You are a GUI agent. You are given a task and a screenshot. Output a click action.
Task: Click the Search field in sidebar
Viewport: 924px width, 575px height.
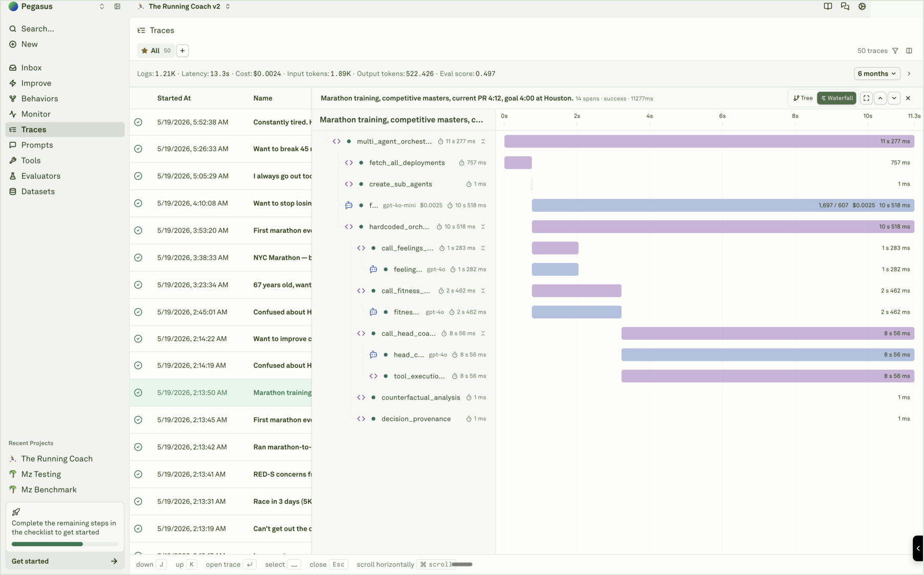point(65,29)
